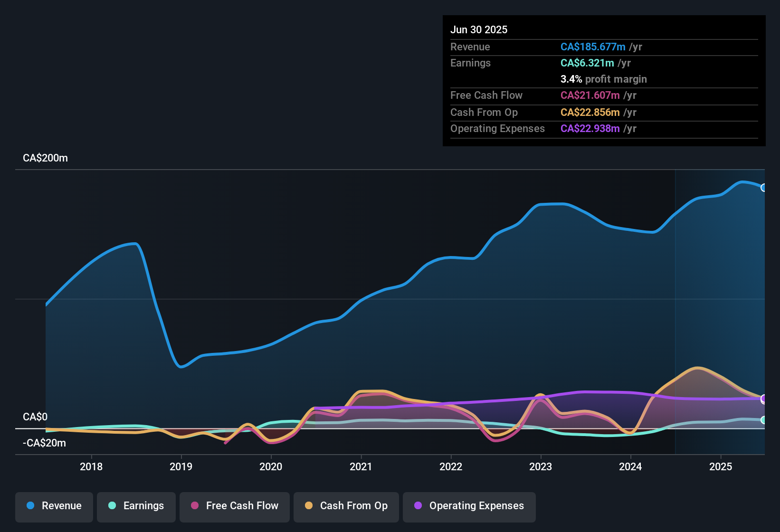The image size is (780, 532).
Task: Click the purple Operating Expenses legend dot
Action: pyautogui.click(x=418, y=505)
